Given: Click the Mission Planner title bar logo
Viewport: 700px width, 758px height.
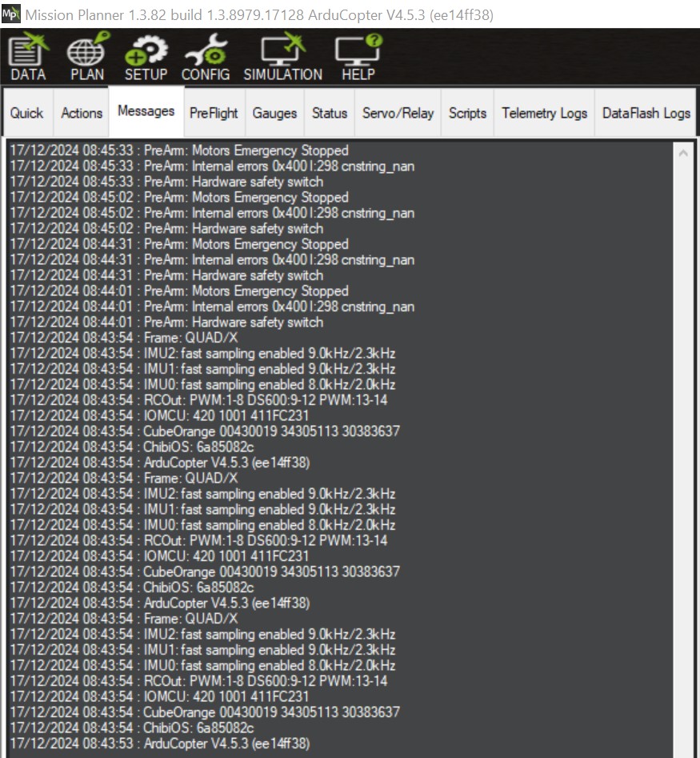Looking at the screenshot, I should coord(10,14).
